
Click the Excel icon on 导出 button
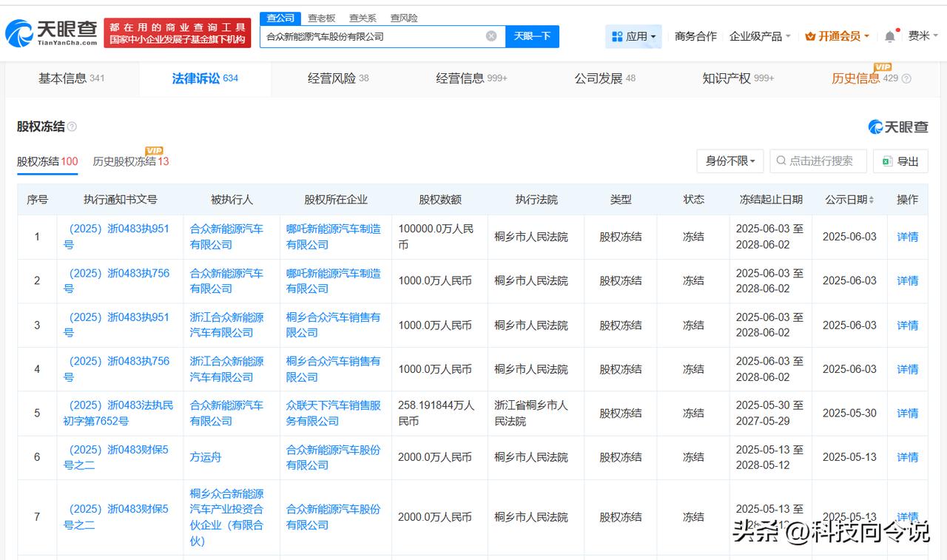click(x=887, y=161)
